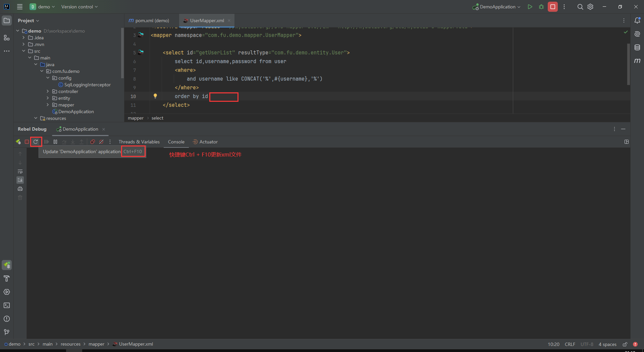
Task: Open Search Everywhere magnifier
Action: point(580,7)
